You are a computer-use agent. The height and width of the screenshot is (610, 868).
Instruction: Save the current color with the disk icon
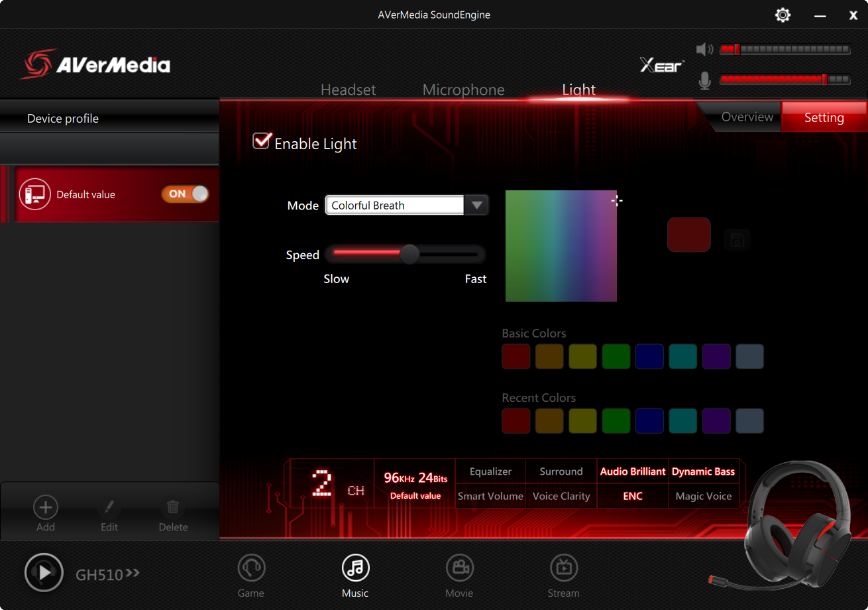[737, 239]
